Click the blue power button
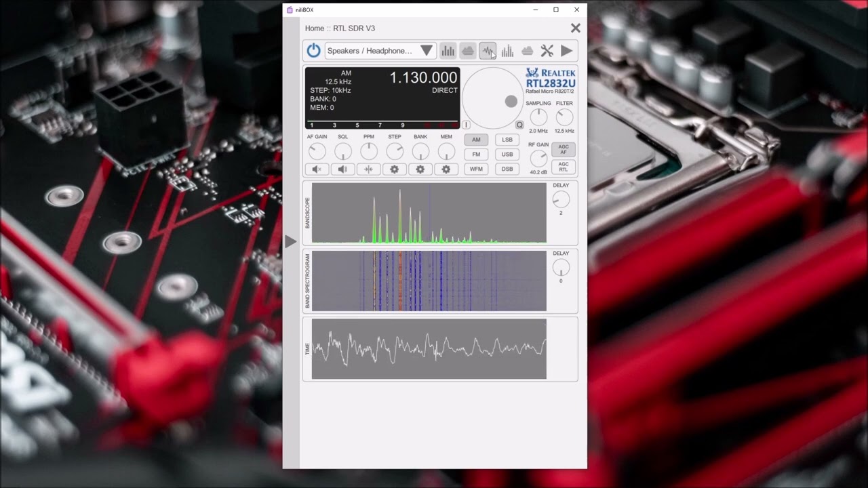Image resolution: width=868 pixels, height=488 pixels. pyautogui.click(x=313, y=51)
